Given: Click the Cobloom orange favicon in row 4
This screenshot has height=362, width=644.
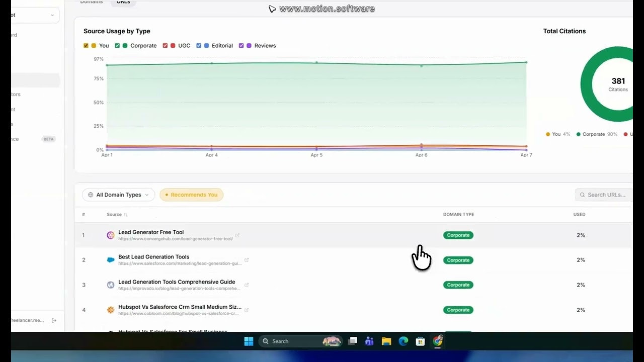Looking at the screenshot, I should [x=111, y=310].
